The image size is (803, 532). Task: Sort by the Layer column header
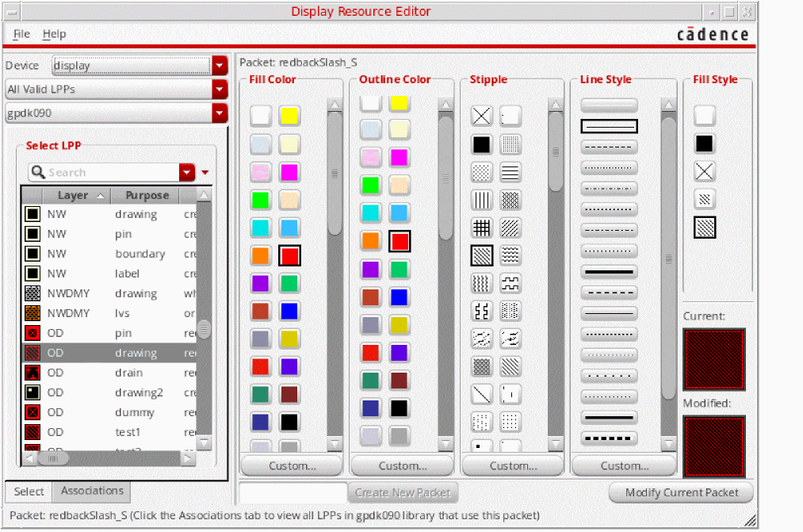point(76,196)
